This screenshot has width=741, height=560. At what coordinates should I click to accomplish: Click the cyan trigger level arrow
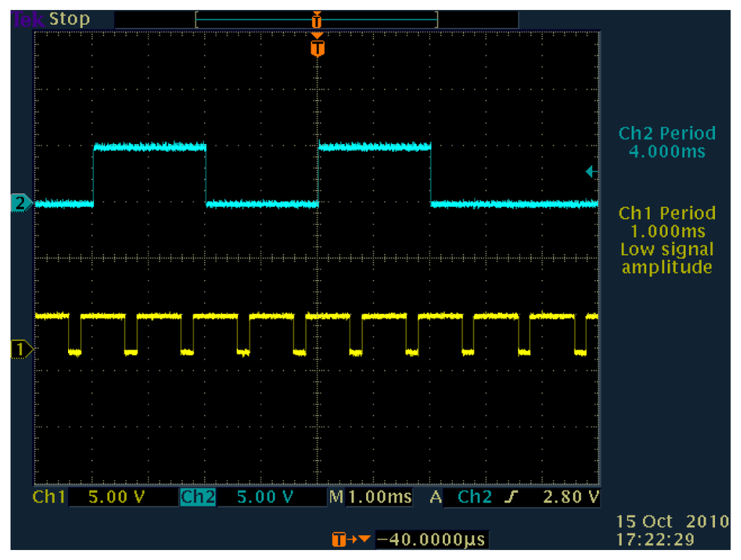point(590,171)
